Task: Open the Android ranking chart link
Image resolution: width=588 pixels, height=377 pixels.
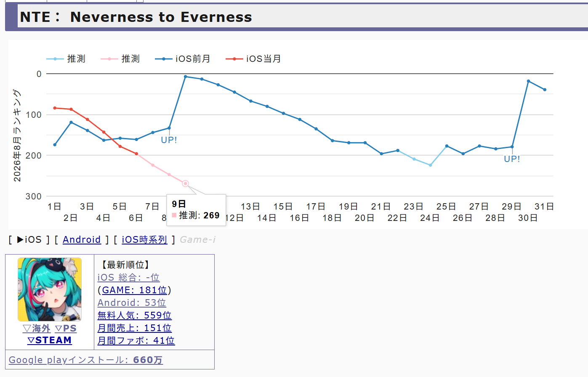Action: click(x=82, y=239)
